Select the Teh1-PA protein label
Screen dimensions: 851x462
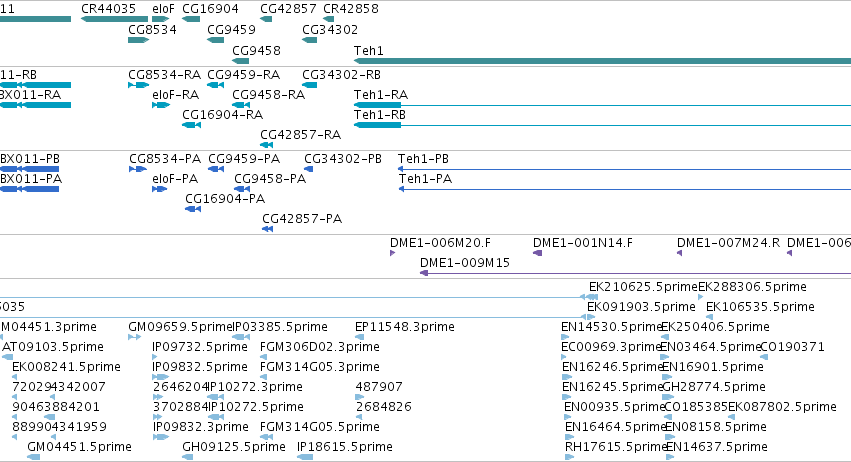(426, 179)
